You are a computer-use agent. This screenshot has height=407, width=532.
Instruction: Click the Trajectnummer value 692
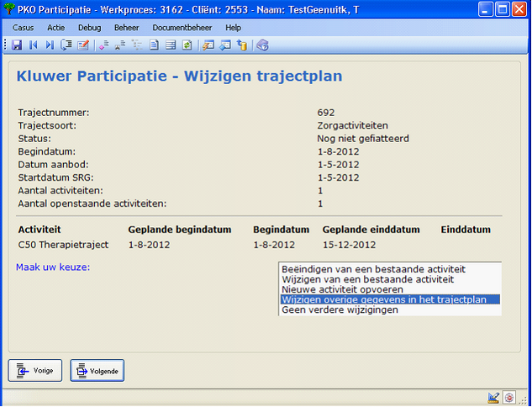pyautogui.click(x=326, y=113)
